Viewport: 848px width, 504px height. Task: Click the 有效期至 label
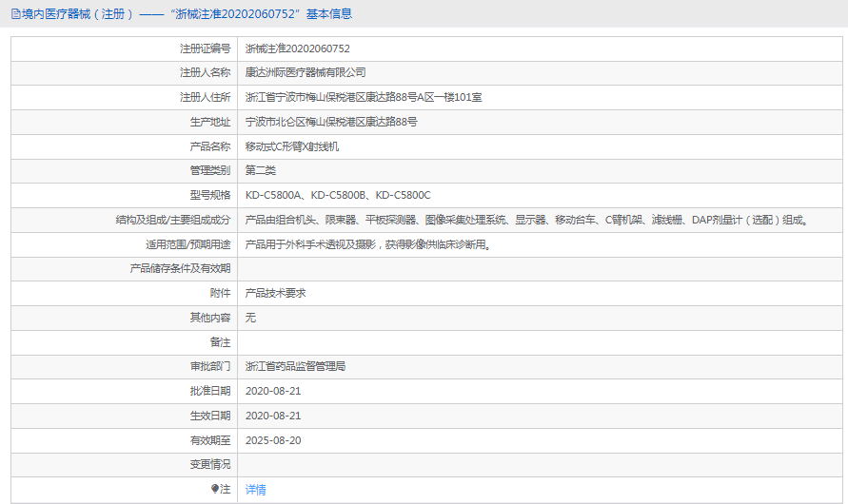point(209,441)
